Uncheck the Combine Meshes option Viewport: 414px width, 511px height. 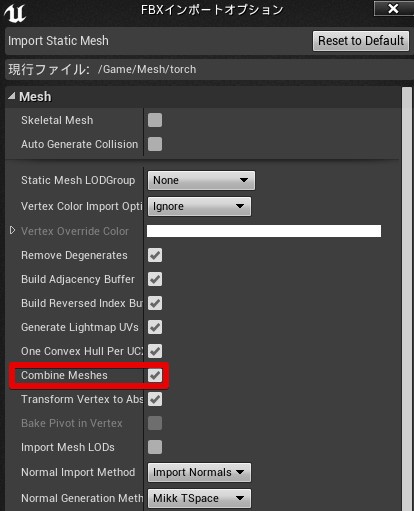(155, 375)
